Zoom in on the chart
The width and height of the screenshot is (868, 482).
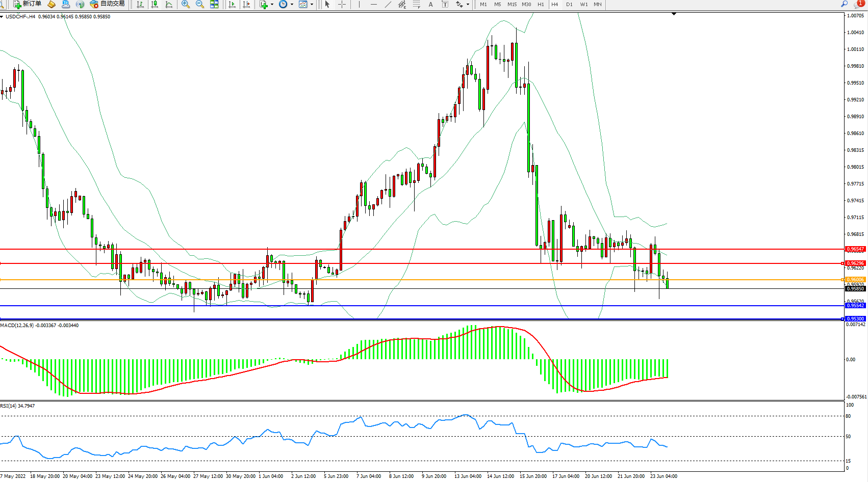(186, 4)
